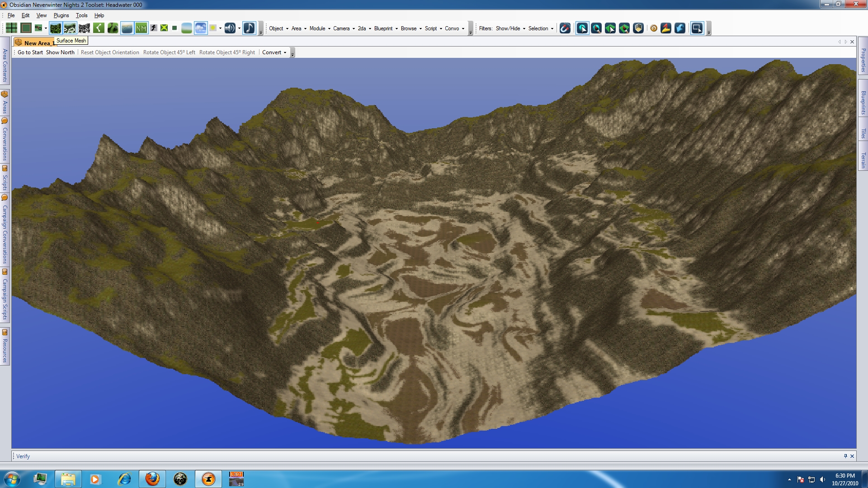Click the grid display icon

click(11, 28)
